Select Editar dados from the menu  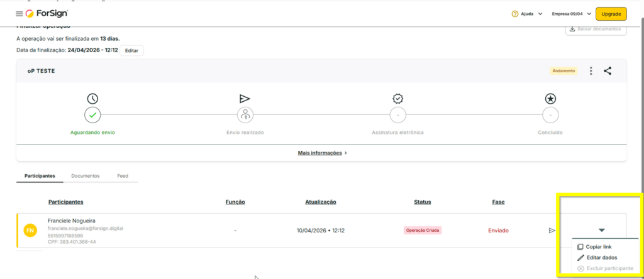(x=601, y=258)
